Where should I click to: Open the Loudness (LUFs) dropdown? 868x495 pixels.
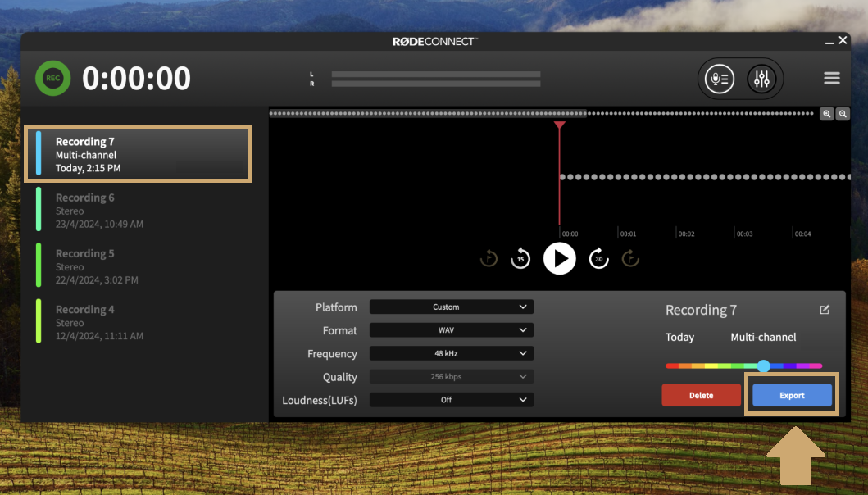(451, 400)
